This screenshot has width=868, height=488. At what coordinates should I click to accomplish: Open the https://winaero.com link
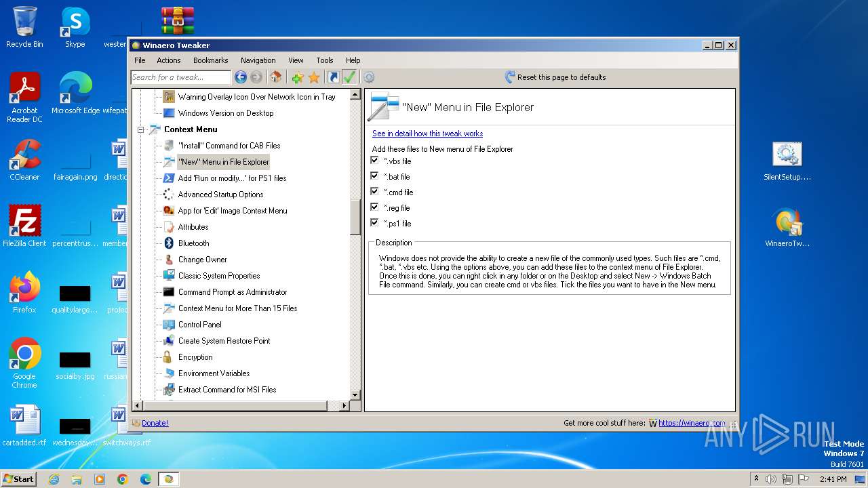coord(691,423)
